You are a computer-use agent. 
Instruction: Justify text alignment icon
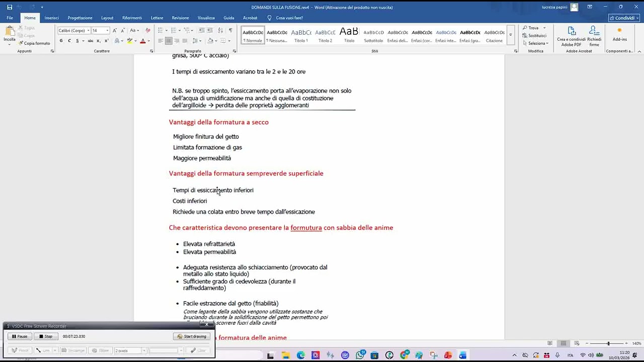[x=185, y=41]
